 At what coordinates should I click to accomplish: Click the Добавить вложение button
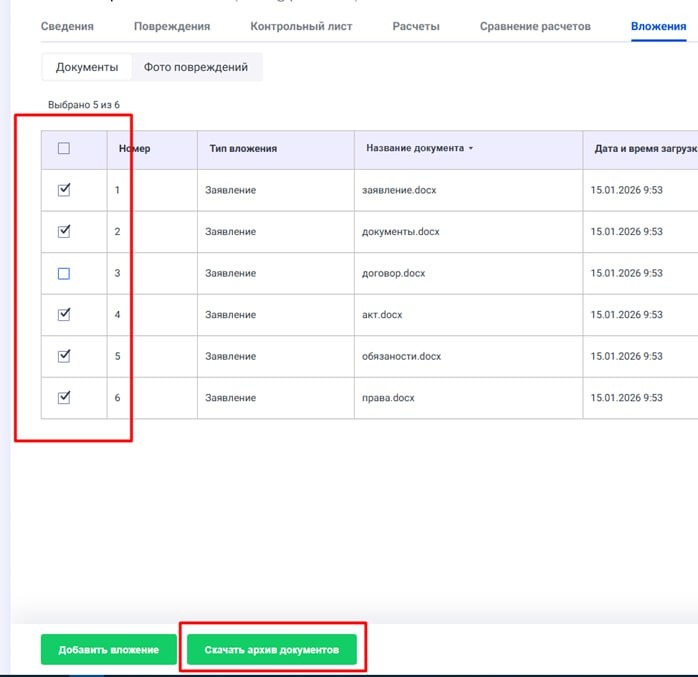(108, 650)
